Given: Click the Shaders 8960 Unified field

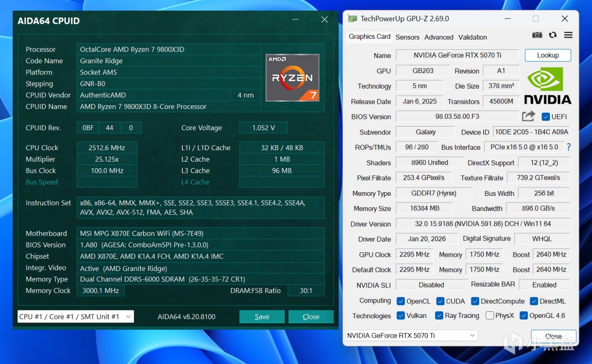Looking at the screenshot, I should coord(430,163).
